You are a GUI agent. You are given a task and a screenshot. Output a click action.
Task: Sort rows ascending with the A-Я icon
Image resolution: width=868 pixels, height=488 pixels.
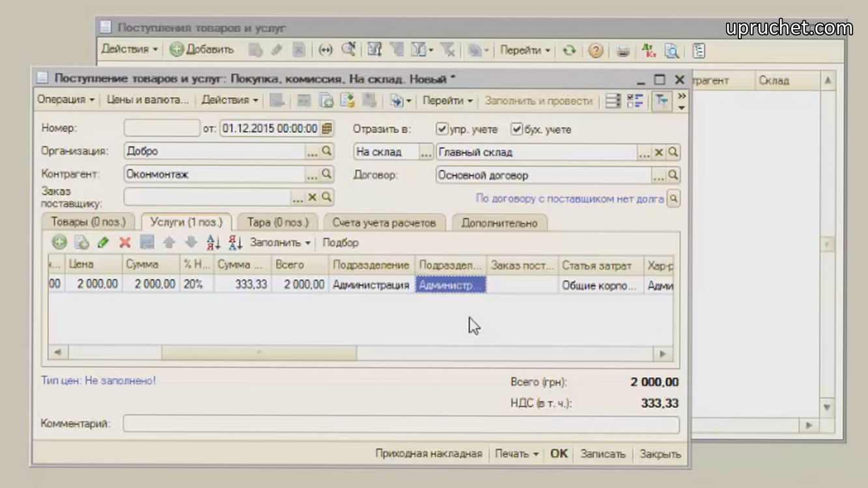click(214, 243)
